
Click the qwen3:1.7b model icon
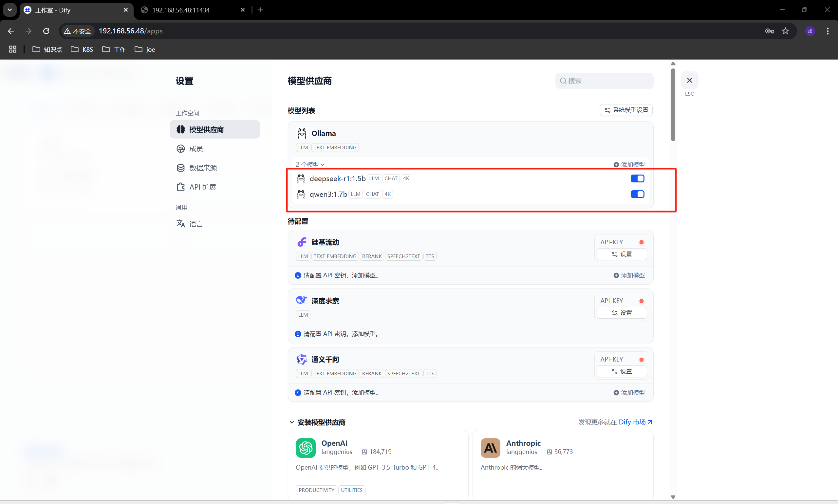tap(301, 194)
